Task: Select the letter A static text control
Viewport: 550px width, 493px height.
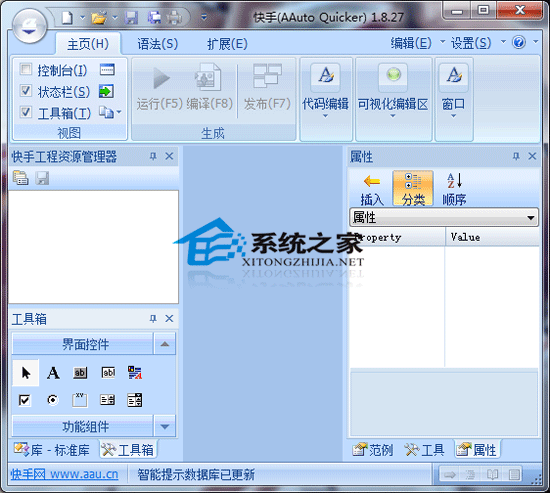Action: point(53,373)
